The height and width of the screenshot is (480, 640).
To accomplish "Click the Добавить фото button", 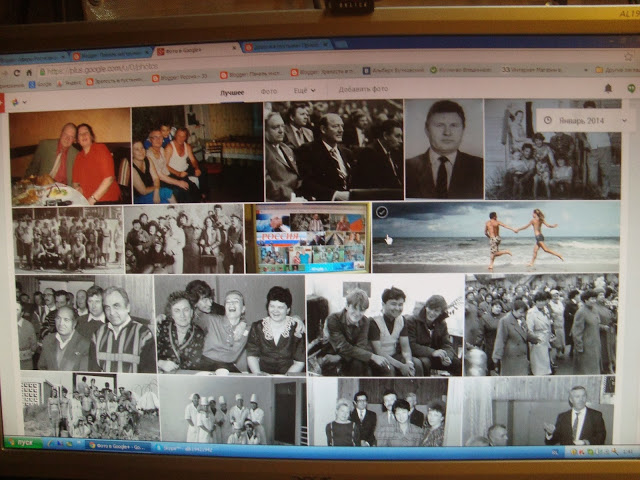I will (363, 89).
